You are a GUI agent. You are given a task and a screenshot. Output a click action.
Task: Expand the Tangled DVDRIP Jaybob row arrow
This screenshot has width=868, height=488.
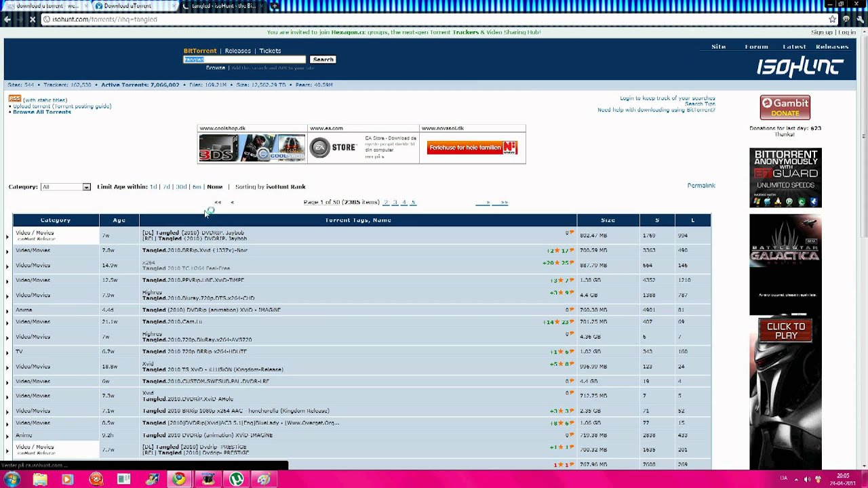point(7,237)
